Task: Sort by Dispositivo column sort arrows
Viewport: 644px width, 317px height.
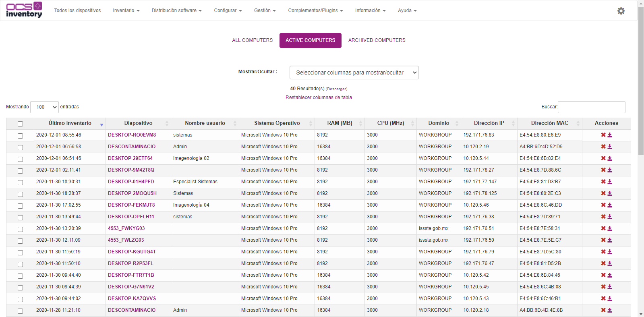Action: 167,123
